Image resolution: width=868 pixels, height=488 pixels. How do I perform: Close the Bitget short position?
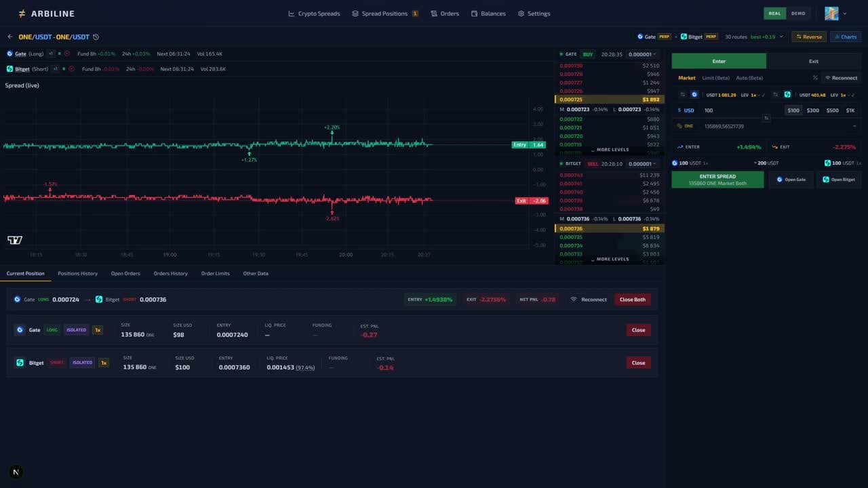tap(638, 363)
